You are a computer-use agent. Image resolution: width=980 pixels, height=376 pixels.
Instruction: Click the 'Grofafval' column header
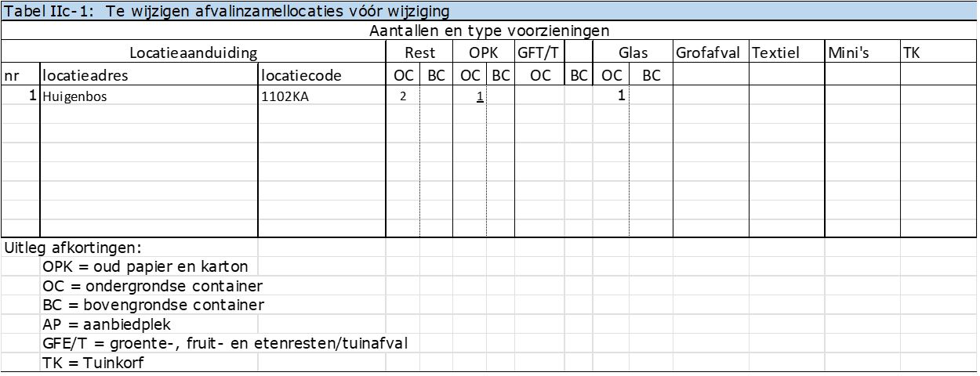[x=708, y=53]
